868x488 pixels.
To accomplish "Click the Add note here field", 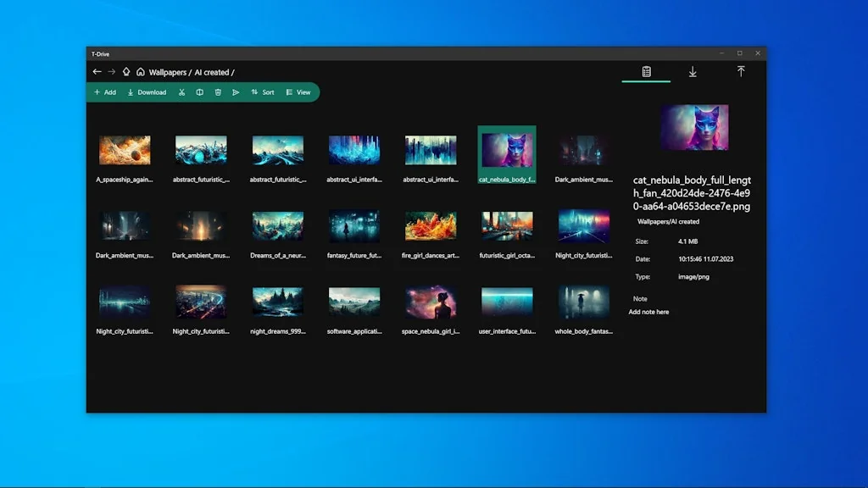I will [651, 312].
